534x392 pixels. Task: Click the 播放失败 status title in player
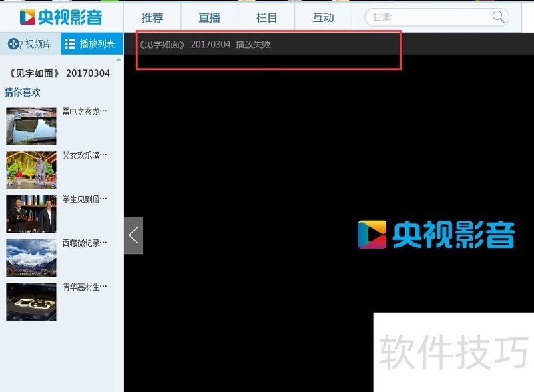point(205,44)
